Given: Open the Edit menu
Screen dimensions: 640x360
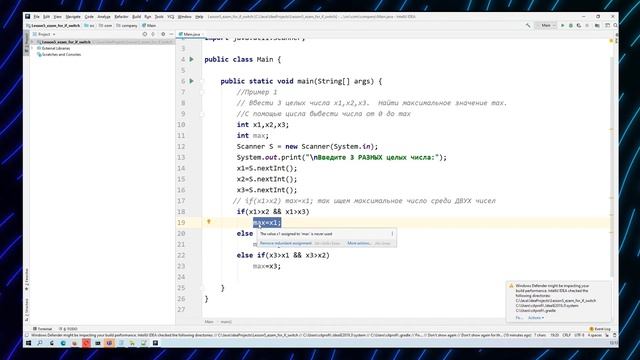Looking at the screenshot, I should (x=47, y=17).
